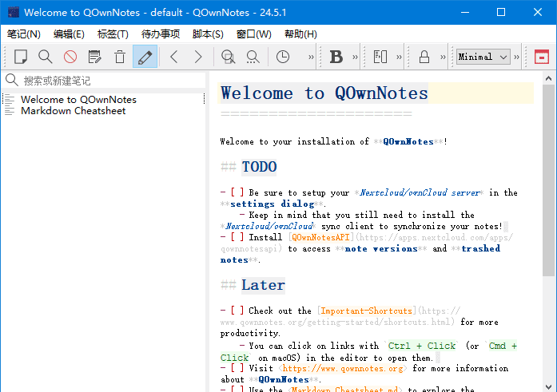The image size is (557, 392).
Task: Tick the checkbox before 'Be sure to setup'
Action: (x=237, y=192)
